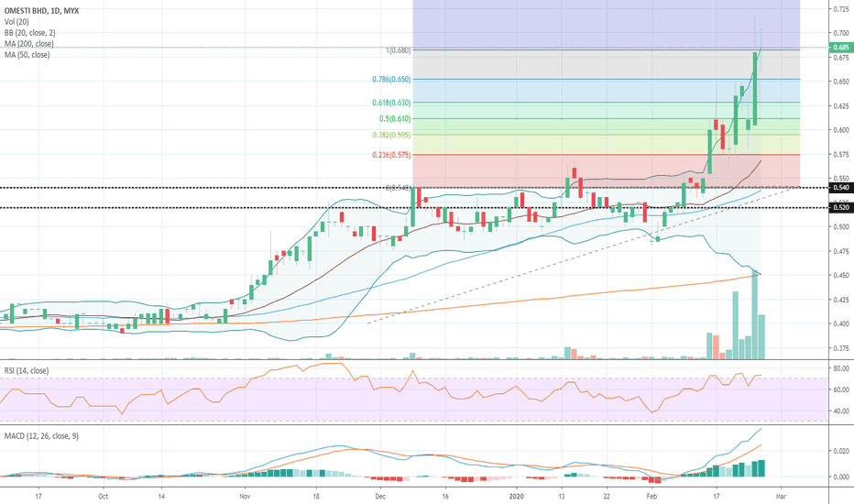Click 0.650 on the price axis
The height and width of the screenshot is (504, 854).
841,82
